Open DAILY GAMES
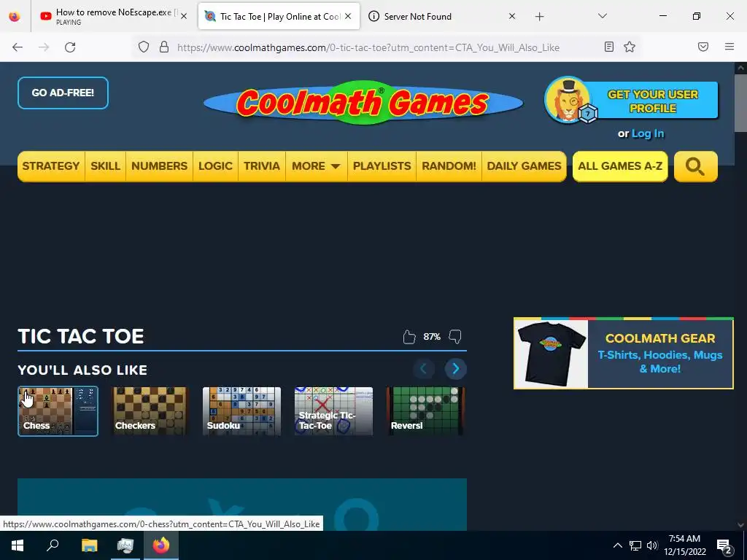The width and height of the screenshot is (747, 560). 524,166
